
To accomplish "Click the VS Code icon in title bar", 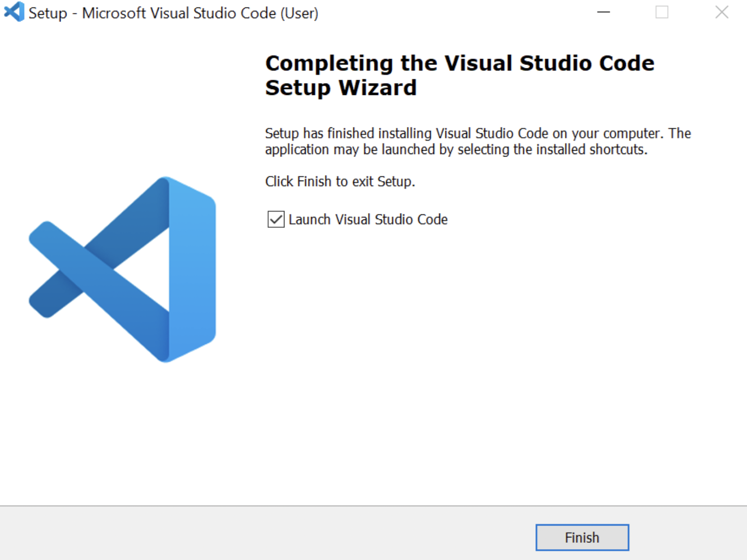I will click(x=14, y=12).
